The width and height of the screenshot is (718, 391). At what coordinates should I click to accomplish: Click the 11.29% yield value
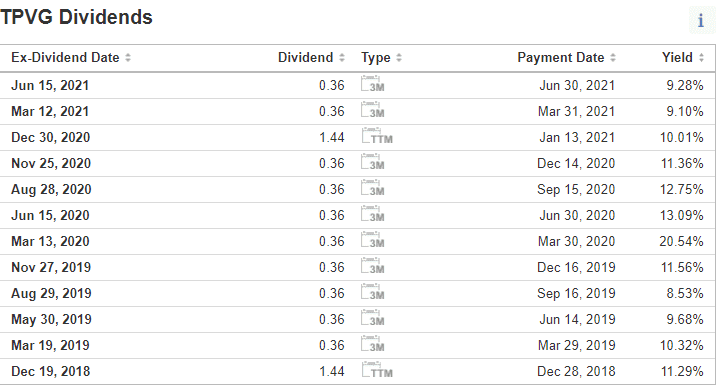[x=682, y=372]
